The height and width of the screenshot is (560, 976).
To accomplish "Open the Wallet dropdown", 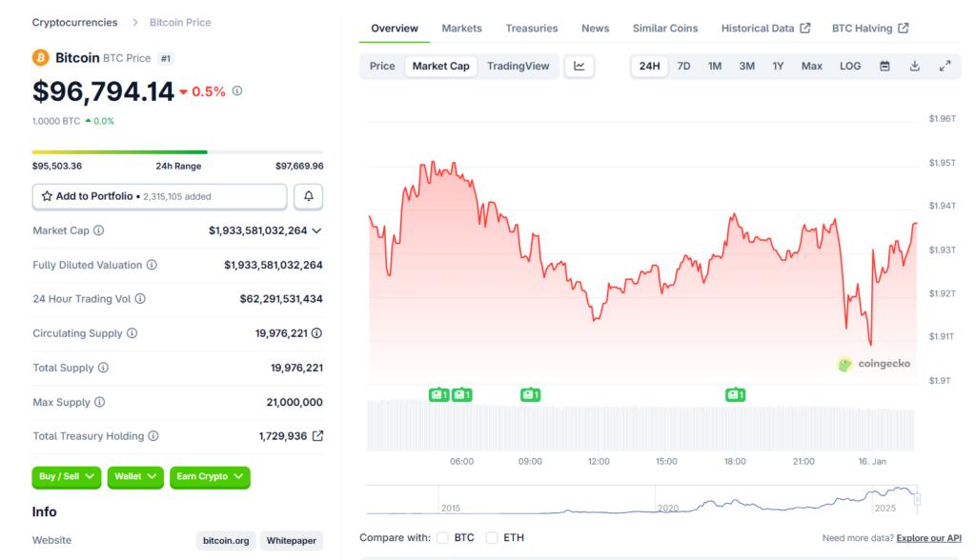I will point(134,476).
